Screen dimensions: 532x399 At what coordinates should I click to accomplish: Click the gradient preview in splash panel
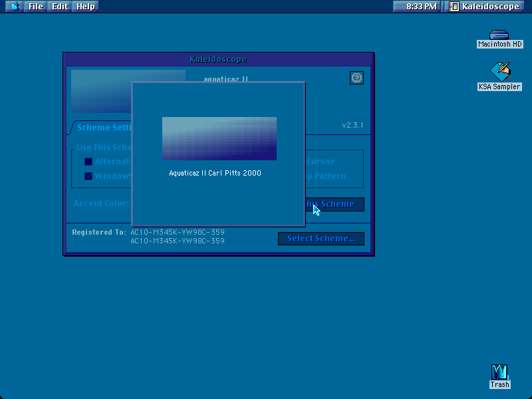coord(219,138)
